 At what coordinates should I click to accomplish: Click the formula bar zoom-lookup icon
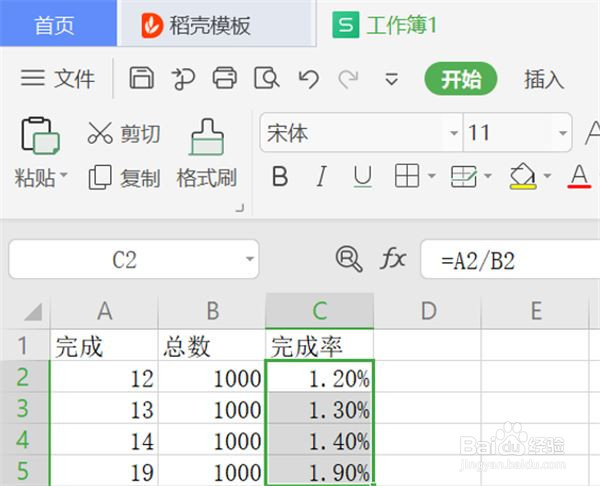[349, 259]
